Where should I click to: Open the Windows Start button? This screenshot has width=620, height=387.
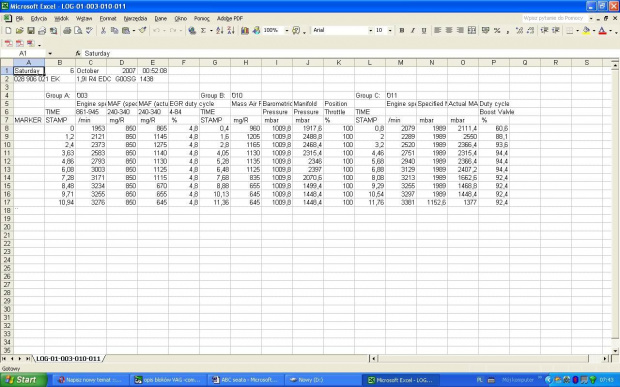[x=23, y=380]
